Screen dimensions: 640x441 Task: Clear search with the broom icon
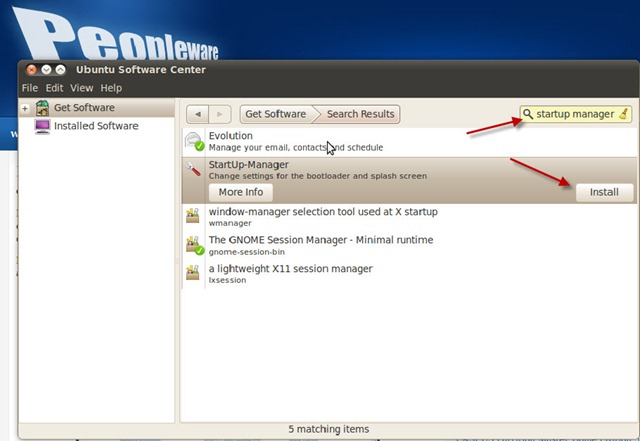[624, 114]
